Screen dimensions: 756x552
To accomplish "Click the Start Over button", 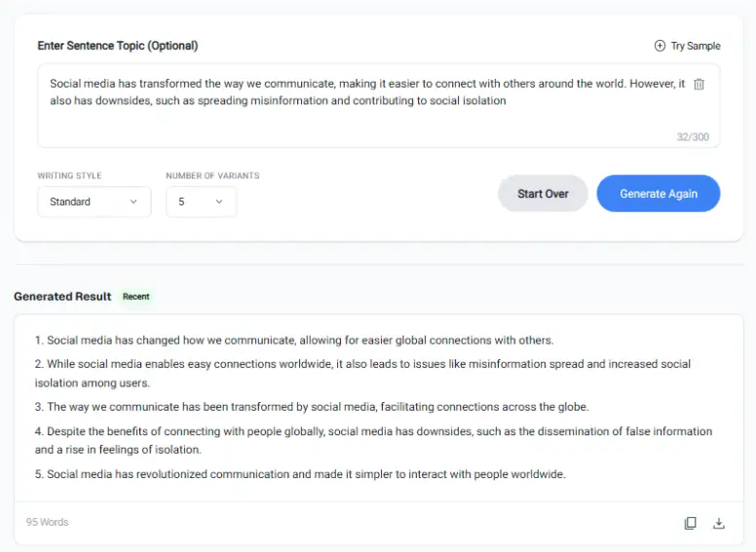I will pos(543,194).
